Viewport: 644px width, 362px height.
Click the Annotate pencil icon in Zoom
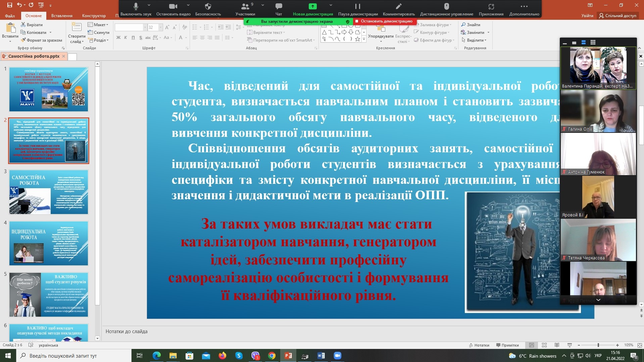[x=398, y=7]
